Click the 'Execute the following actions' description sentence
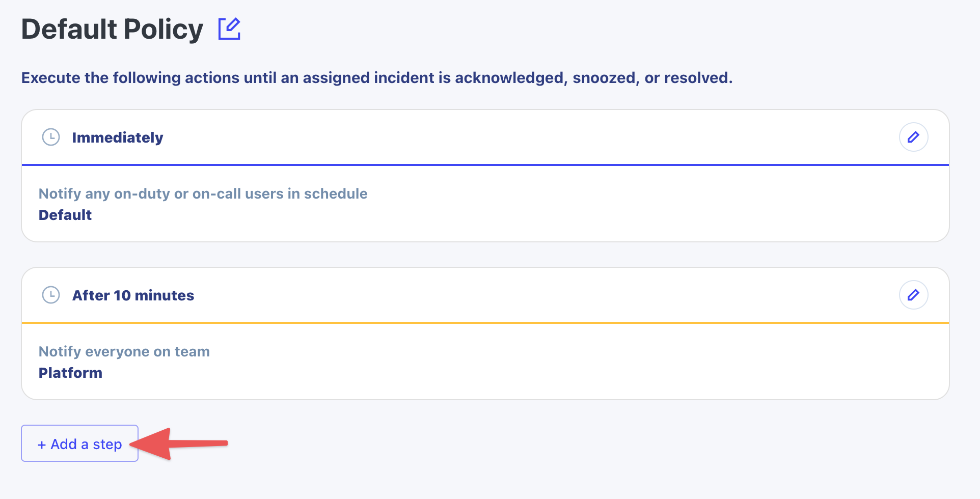The width and height of the screenshot is (980, 499). tap(377, 78)
